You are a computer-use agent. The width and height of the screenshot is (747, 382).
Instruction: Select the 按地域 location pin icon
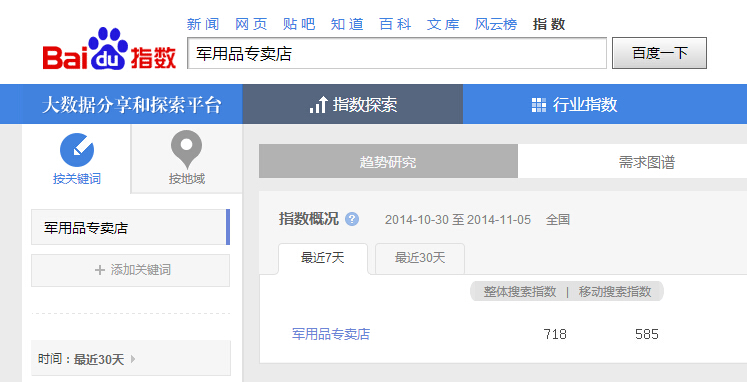pyautogui.click(x=186, y=149)
